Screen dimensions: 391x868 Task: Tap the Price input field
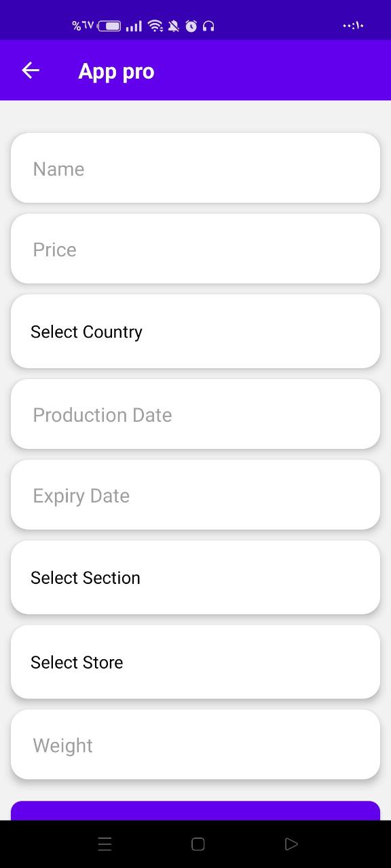click(195, 249)
